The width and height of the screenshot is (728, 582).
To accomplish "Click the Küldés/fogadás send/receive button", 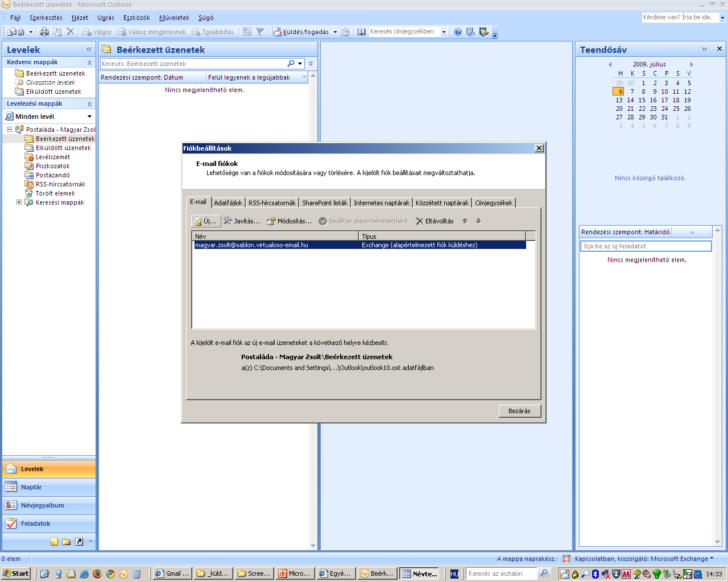I will tap(301, 32).
